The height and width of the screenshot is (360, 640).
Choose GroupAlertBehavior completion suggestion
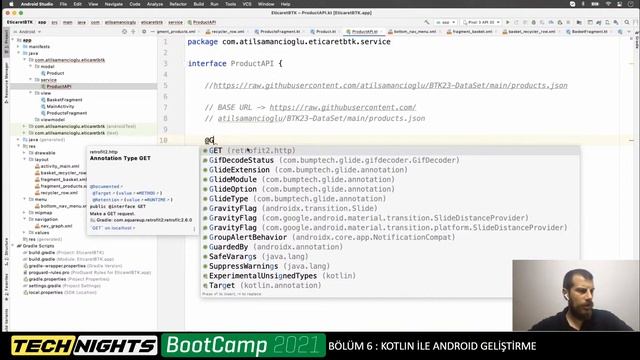point(391,237)
